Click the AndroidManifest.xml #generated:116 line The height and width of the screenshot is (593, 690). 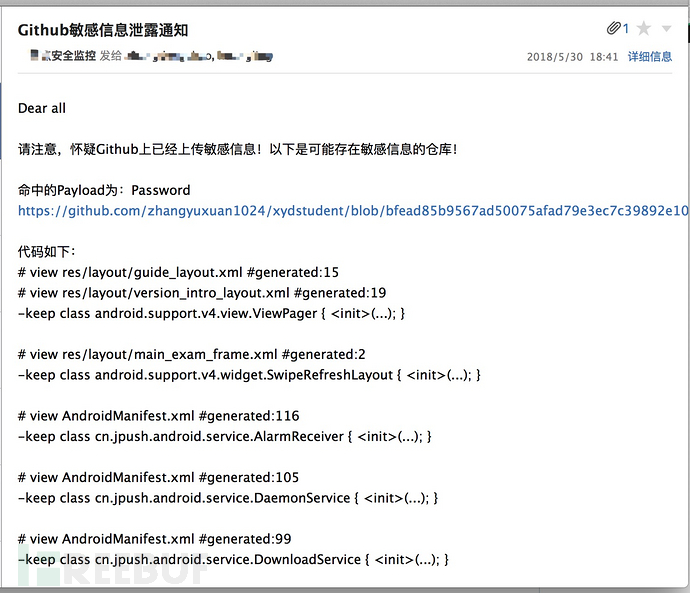pyautogui.click(x=158, y=416)
